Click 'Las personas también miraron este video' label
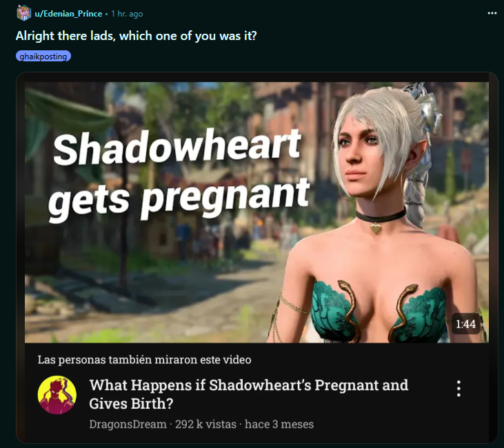 [x=144, y=360]
